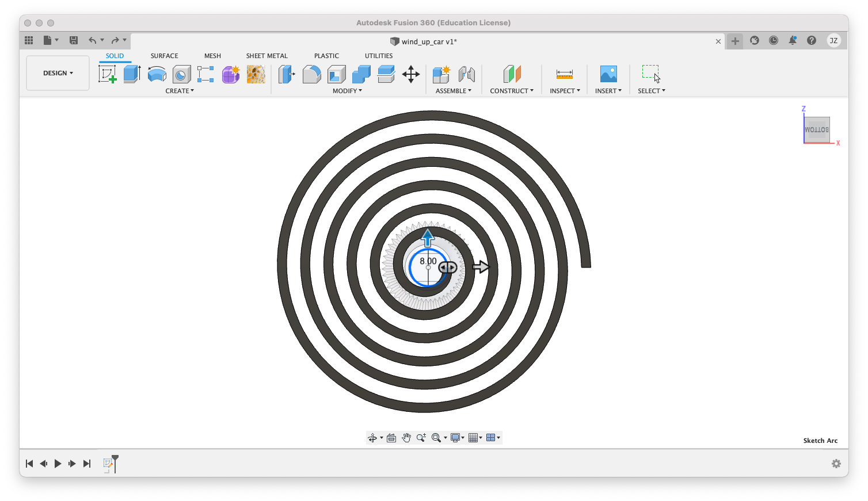Switch to the SHEET METAL tab

click(267, 56)
